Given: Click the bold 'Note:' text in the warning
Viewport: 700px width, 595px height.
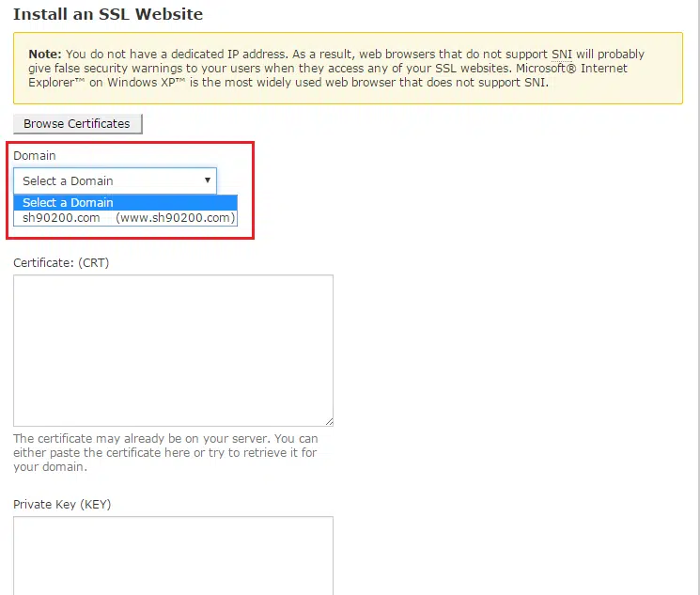Looking at the screenshot, I should (x=44, y=55).
